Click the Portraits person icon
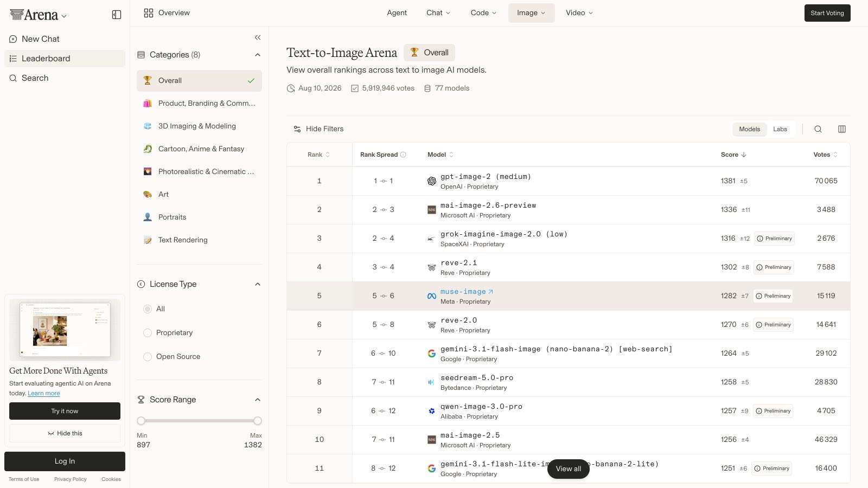The height and width of the screenshot is (488, 868). coord(148,217)
